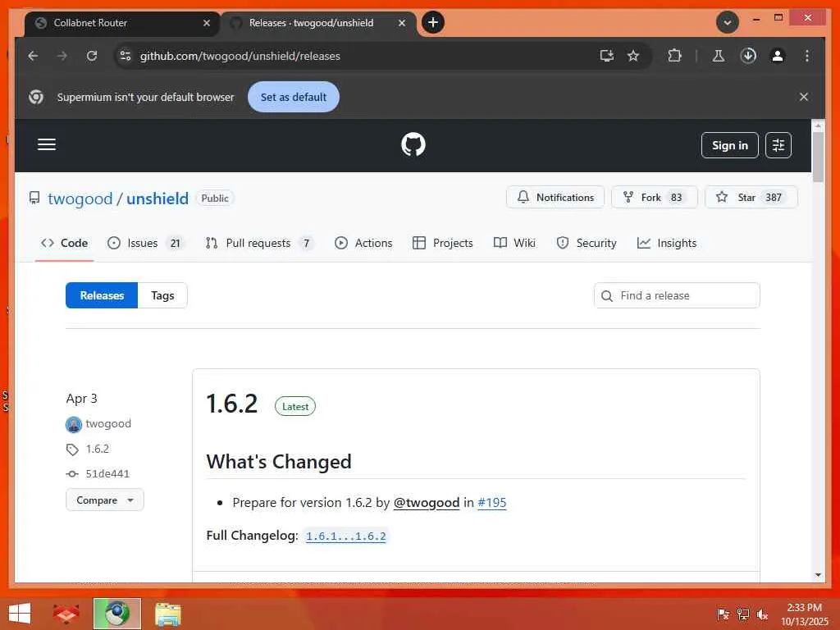840x630 pixels.
Task: Open the 1.6.2 tag link in sidebar
Action: (x=97, y=449)
